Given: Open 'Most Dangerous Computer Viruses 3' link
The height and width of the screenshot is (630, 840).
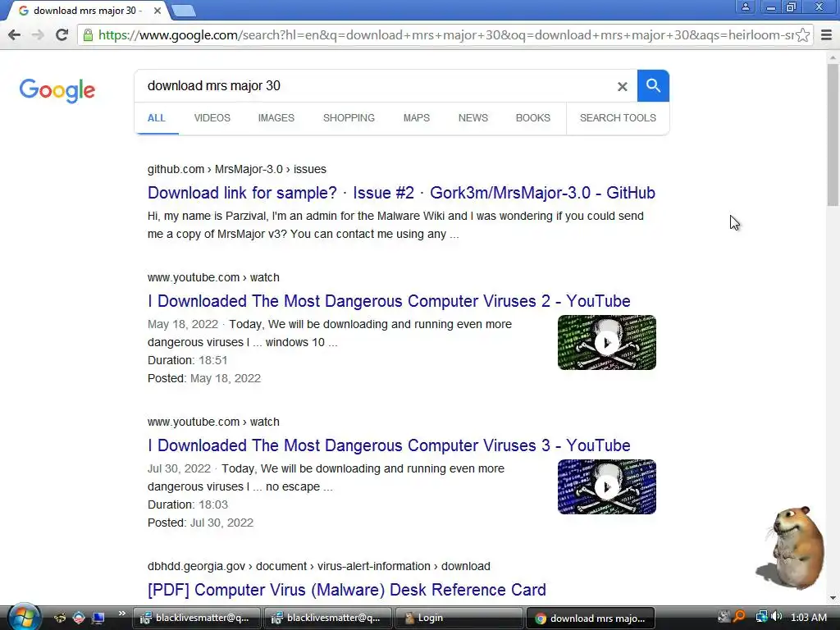Looking at the screenshot, I should click(389, 445).
